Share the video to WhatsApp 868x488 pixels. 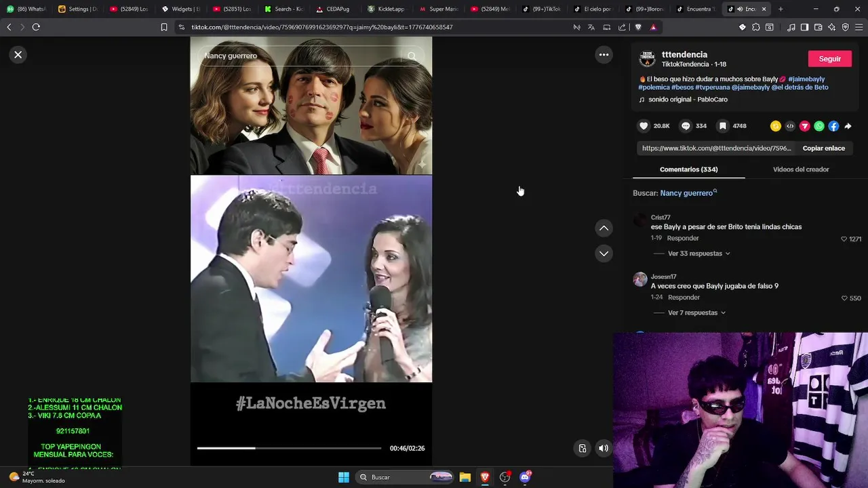click(819, 126)
